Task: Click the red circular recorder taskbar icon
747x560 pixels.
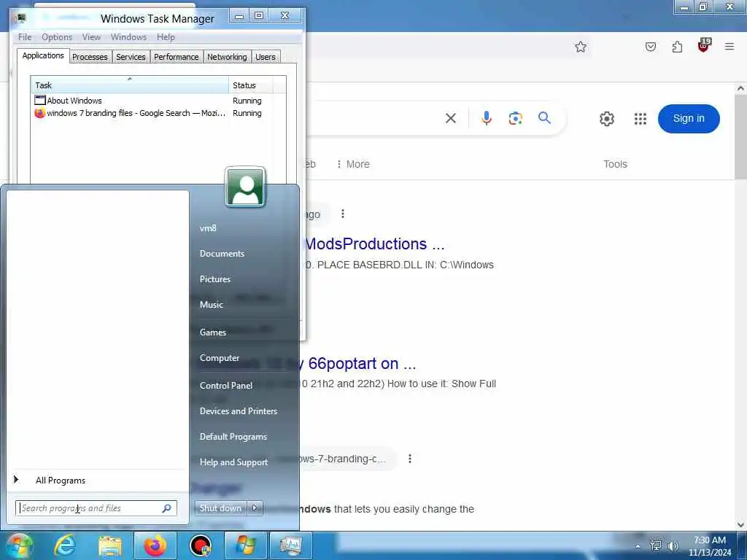Action: click(200, 545)
